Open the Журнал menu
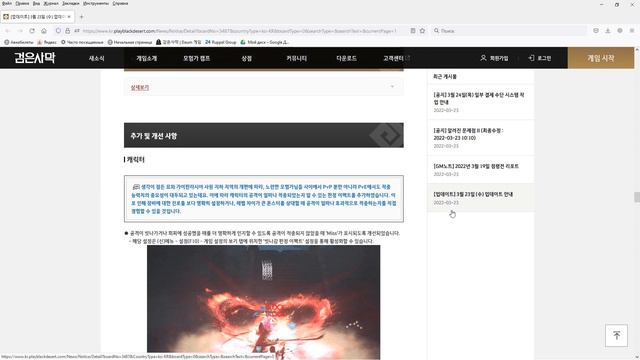 [x=51, y=3]
